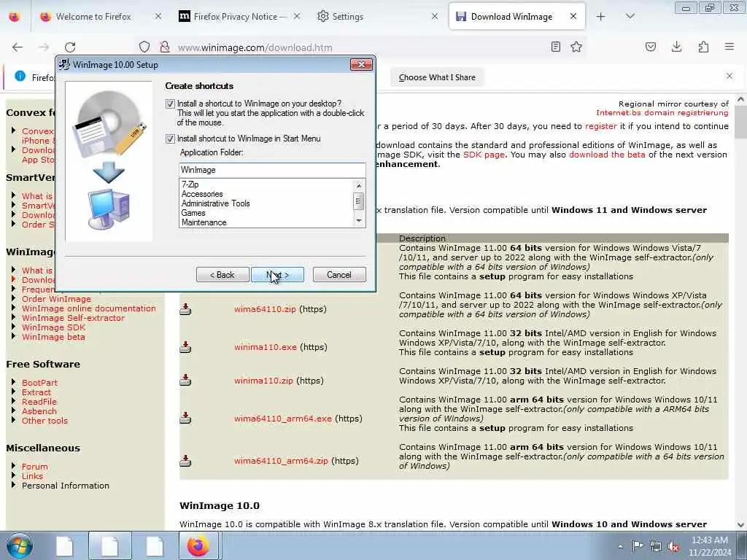Open the Pocket save icon
The height and width of the screenshot is (560, 747).
(x=650, y=47)
